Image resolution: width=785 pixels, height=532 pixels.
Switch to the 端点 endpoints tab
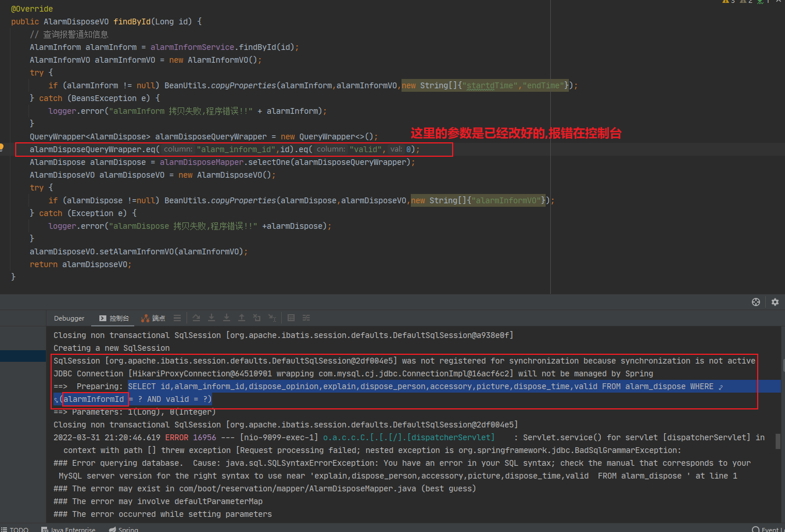[153, 318]
